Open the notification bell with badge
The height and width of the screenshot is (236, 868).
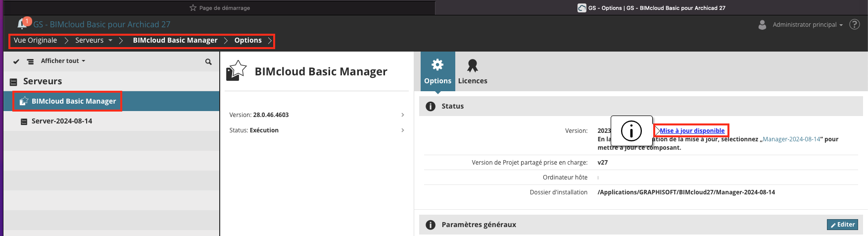(x=23, y=23)
